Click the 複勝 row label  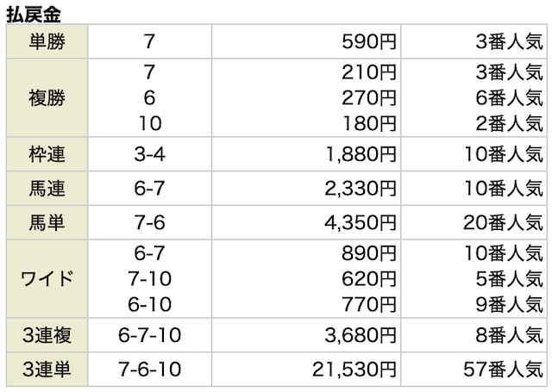(x=47, y=97)
